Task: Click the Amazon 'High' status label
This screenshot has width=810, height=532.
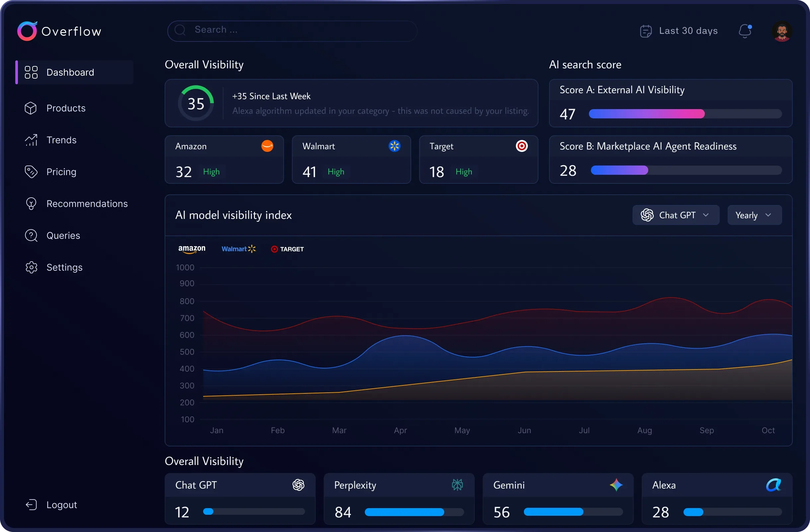Action: pos(211,172)
